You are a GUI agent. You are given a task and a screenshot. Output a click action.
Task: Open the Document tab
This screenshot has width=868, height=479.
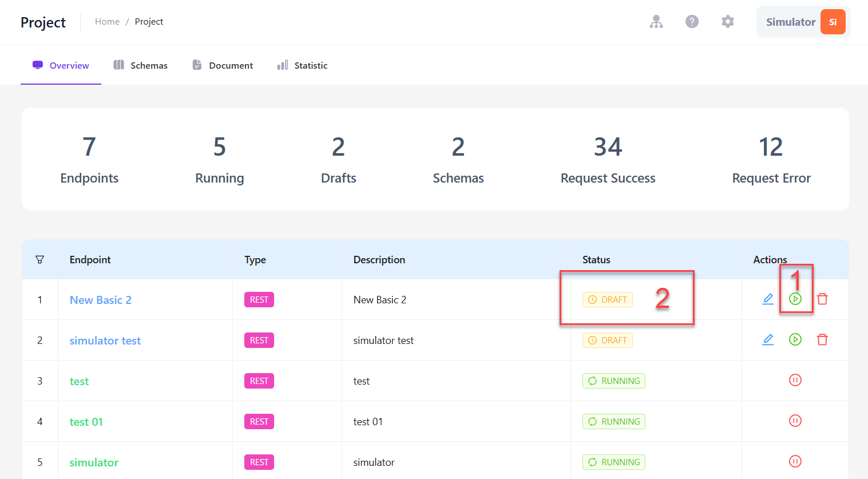point(223,65)
